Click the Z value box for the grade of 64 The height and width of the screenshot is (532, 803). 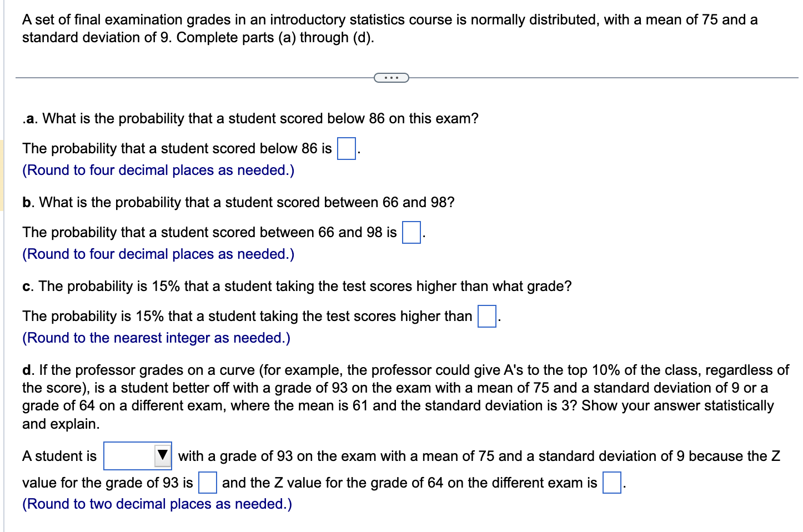pyautogui.click(x=611, y=483)
